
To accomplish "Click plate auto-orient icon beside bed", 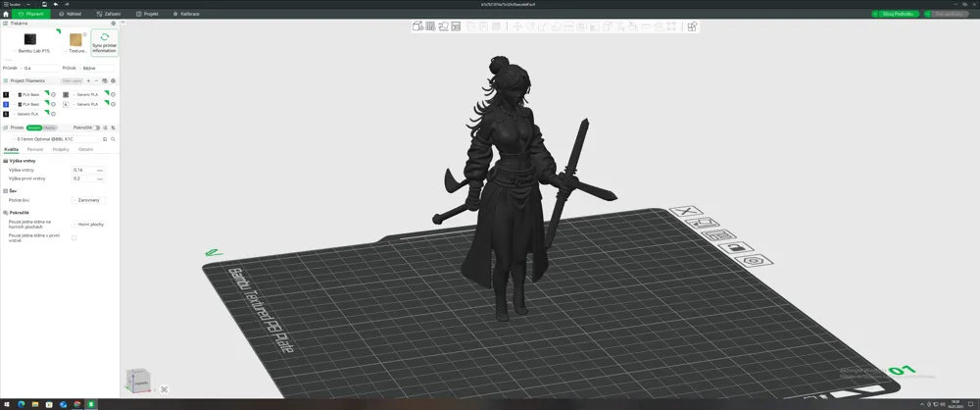I will (x=702, y=224).
